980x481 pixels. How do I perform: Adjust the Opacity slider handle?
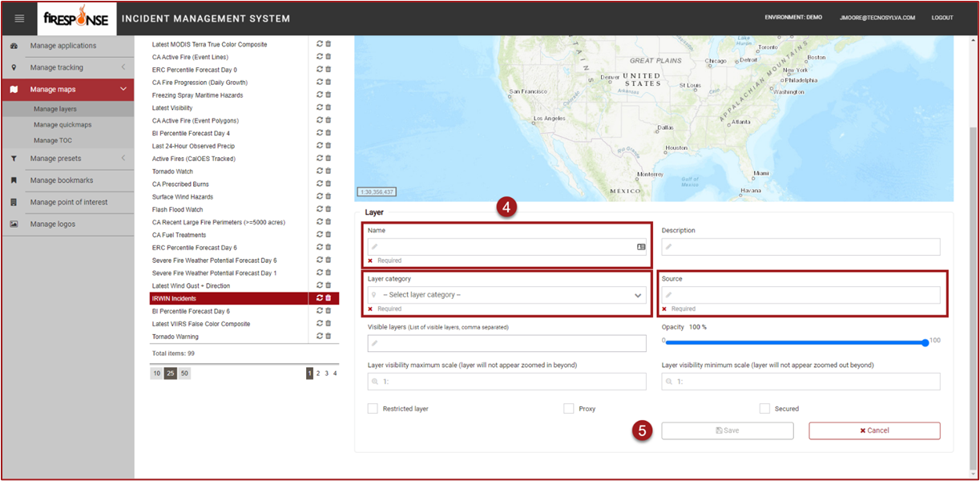925,342
